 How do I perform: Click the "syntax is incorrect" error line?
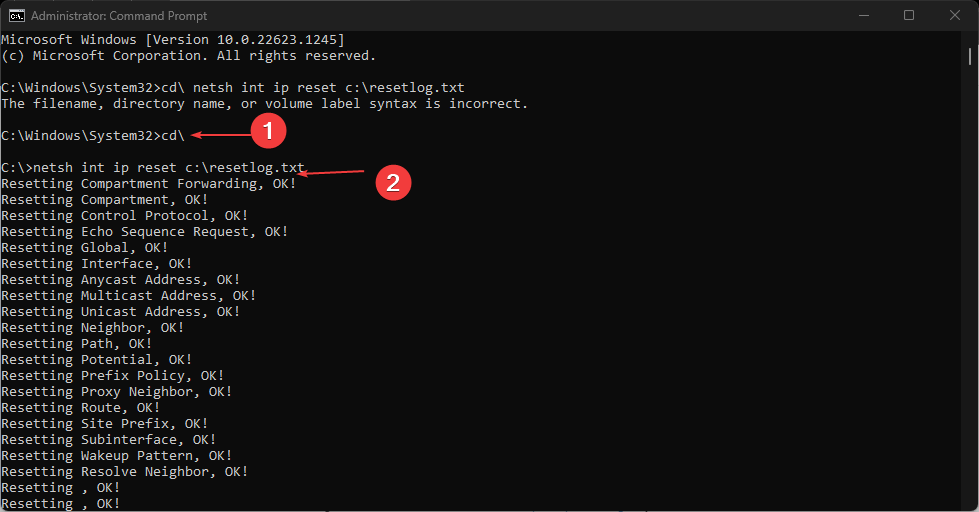coord(264,103)
